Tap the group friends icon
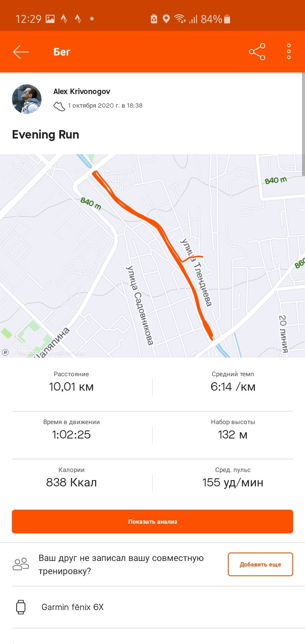Image resolution: width=305 pixels, height=644 pixels. click(21, 564)
